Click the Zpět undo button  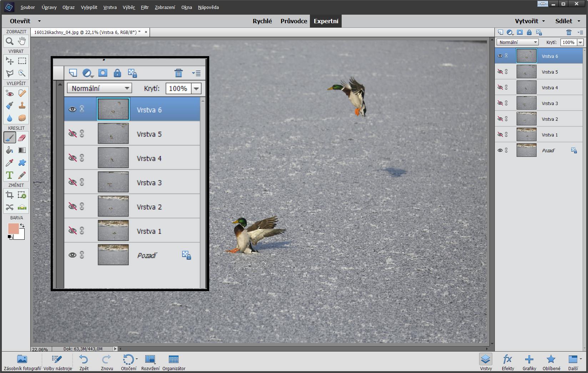(84, 362)
